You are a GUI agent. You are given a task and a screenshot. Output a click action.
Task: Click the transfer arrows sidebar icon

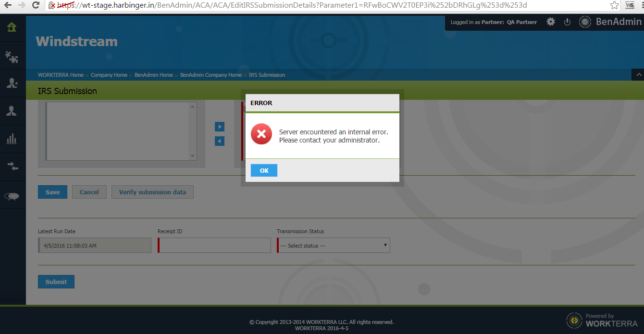point(12,167)
